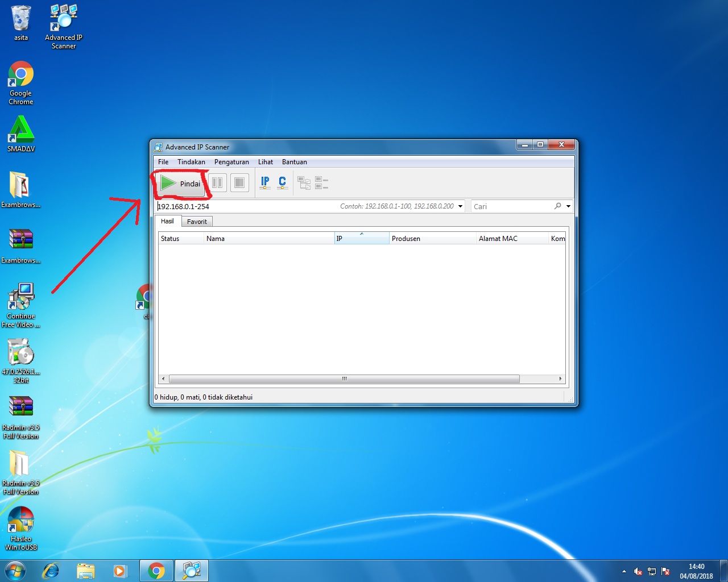Sort by the IP column header

(x=362, y=239)
